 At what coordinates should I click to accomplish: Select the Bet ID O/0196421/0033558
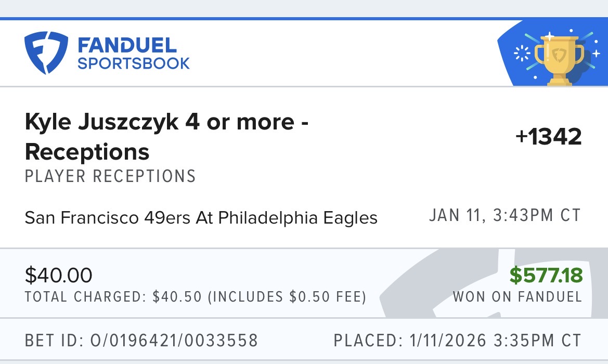point(140,341)
